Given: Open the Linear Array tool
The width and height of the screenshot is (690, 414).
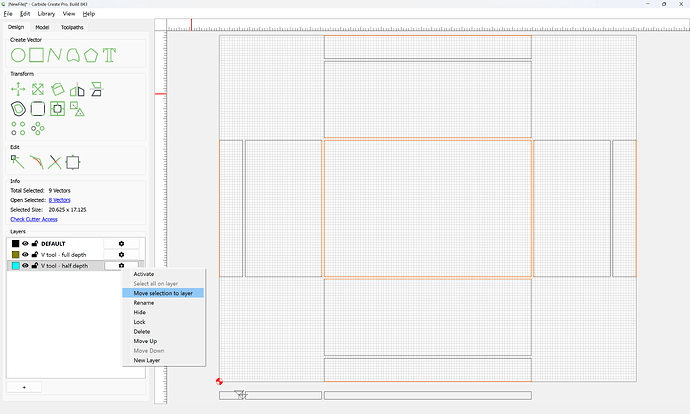Looking at the screenshot, I should point(18,128).
